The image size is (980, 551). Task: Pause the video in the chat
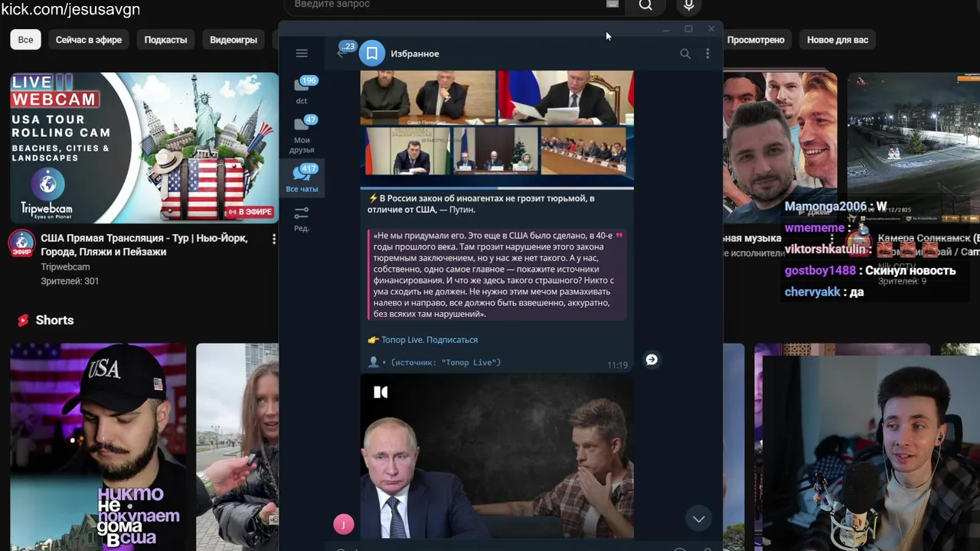point(381,392)
